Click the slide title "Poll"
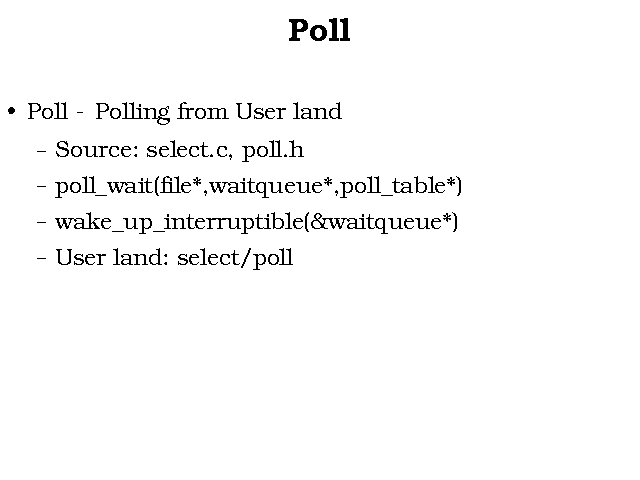Image resolution: width=640 pixels, height=480 pixels. (x=319, y=31)
